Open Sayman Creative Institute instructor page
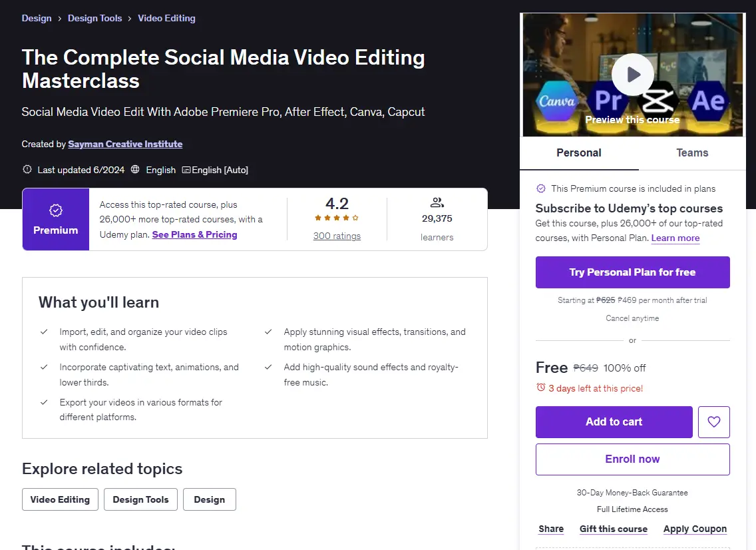The image size is (756, 550). 125,144
